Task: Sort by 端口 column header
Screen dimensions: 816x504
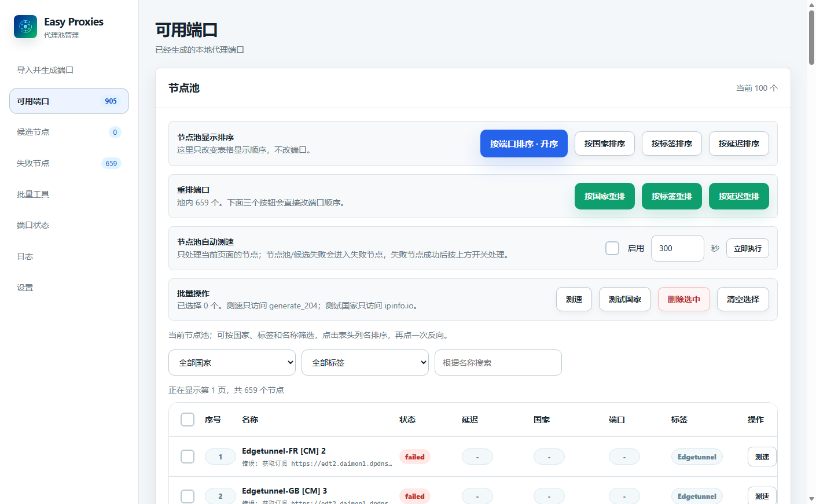Action: [617, 420]
